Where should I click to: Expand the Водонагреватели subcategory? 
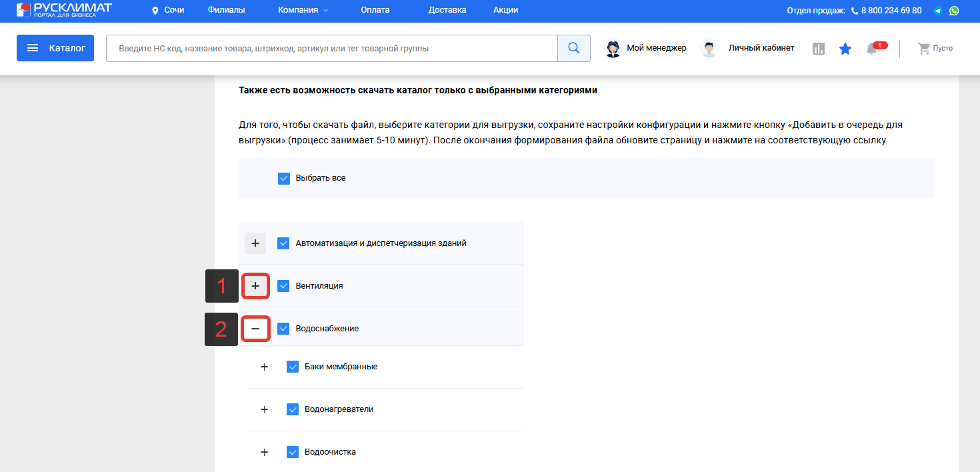[x=264, y=409]
